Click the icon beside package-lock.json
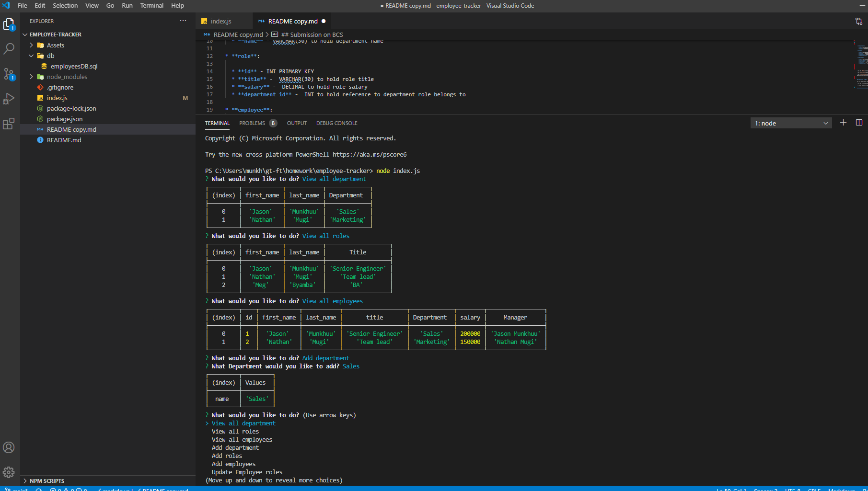This screenshot has width=868, height=491. 40,108
